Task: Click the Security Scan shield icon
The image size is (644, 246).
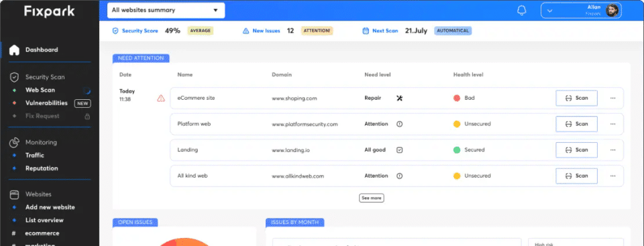Action: tap(14, 77)
